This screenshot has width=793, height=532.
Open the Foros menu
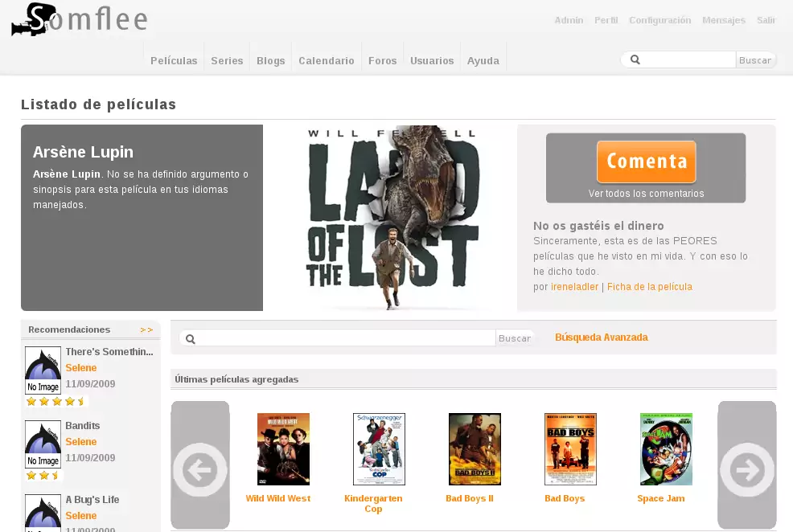(x=382, y=60)
